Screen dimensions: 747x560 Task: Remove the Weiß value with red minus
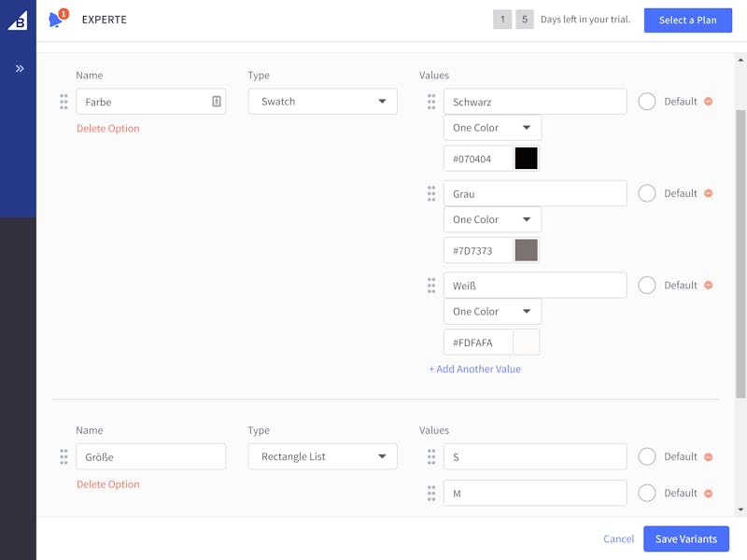coord(709,286)
